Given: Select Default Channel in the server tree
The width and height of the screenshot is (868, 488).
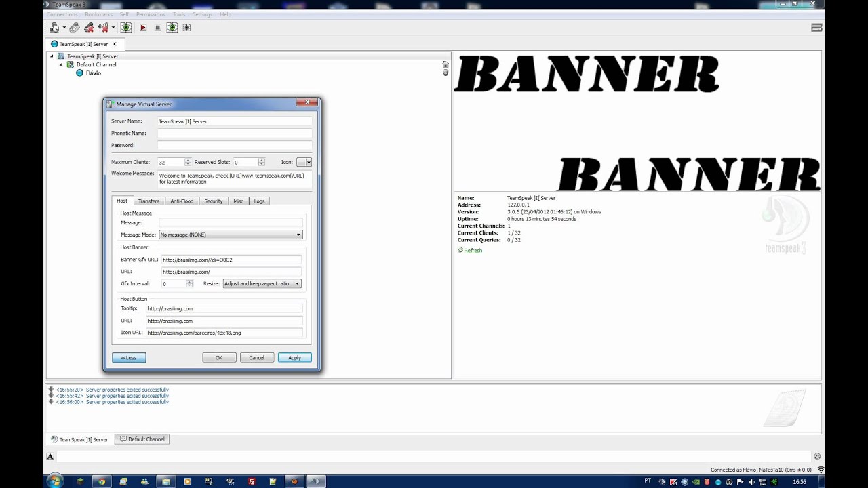Looking at the screenshot, I should tap(96, 64).
